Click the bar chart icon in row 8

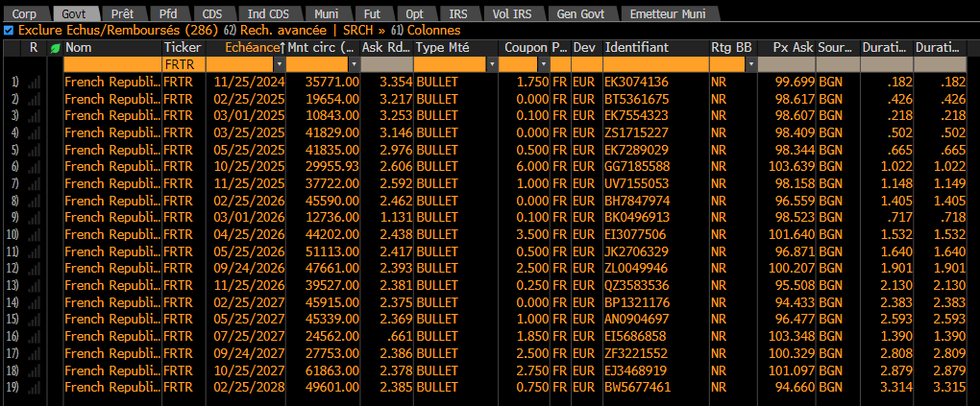point(34,201)
